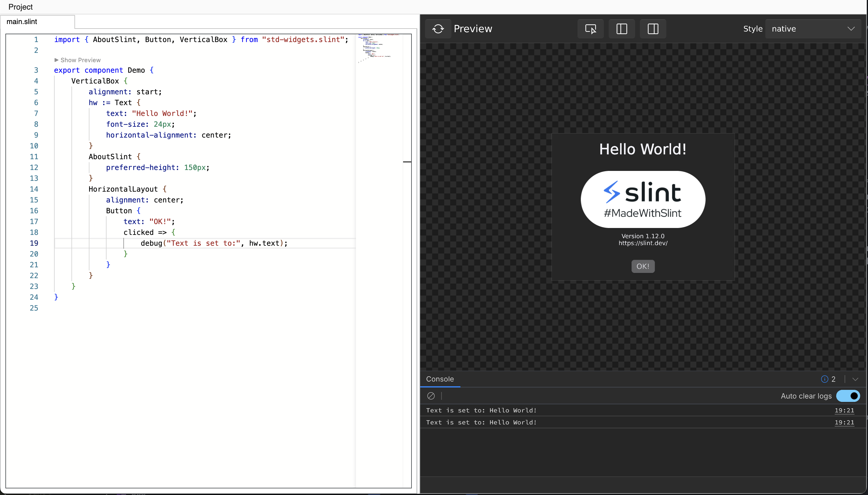The image size is (868, 495).
Task: Select the Console tab
Action: click(x=440, y=379)
